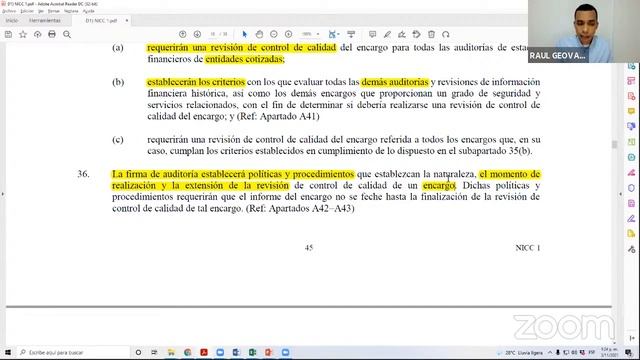Open the organize pages tool in right sidebar
This screenshot has height=360, width=640.
[x=631, y=81]
